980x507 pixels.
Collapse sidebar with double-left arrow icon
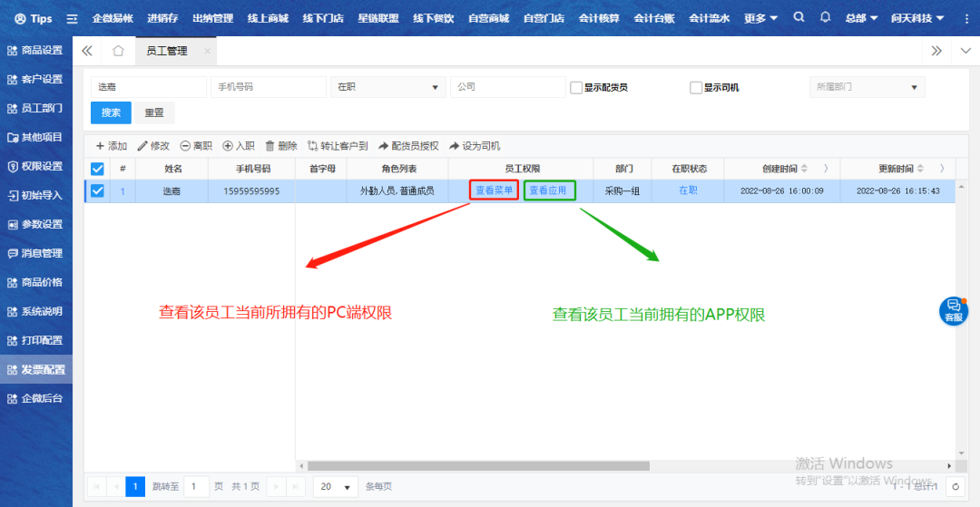88,51
